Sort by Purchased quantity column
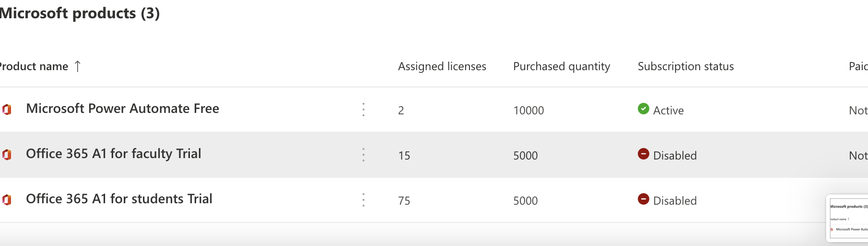This screenshot has height=246, width=868. [561, 66]
